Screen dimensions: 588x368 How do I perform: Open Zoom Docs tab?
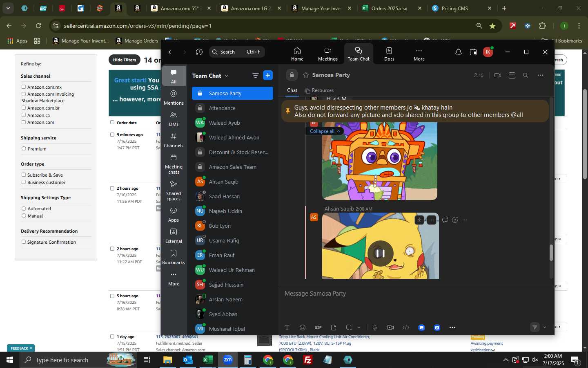point(389,54)
